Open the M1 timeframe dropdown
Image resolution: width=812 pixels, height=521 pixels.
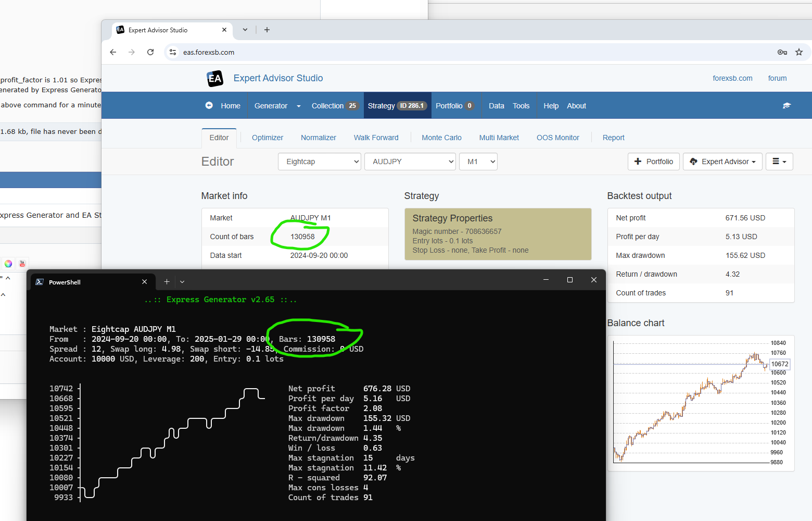[x=478, y=162]
